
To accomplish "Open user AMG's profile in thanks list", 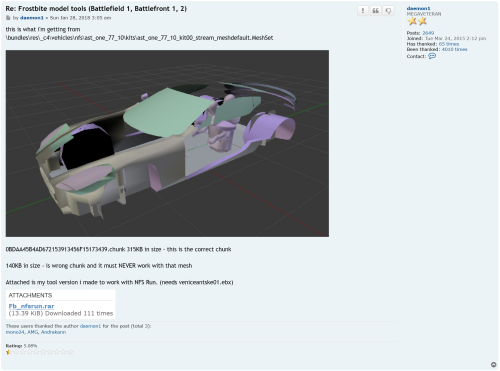I will (x=32, y=332).
